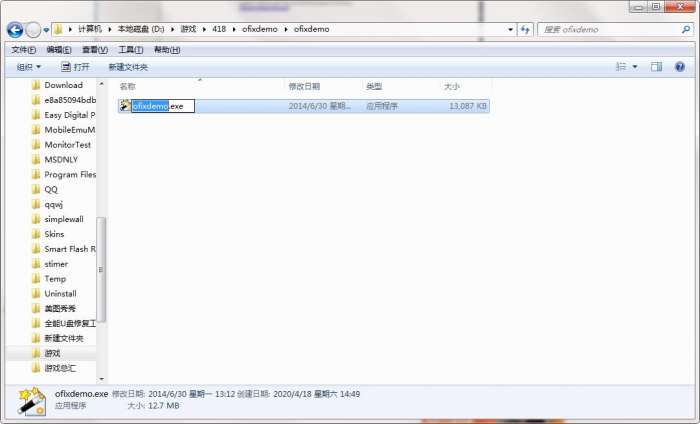Select the 游戏 folder in navigation tree
This screenshot has height=424, width=700.
[x=46, y=353]
